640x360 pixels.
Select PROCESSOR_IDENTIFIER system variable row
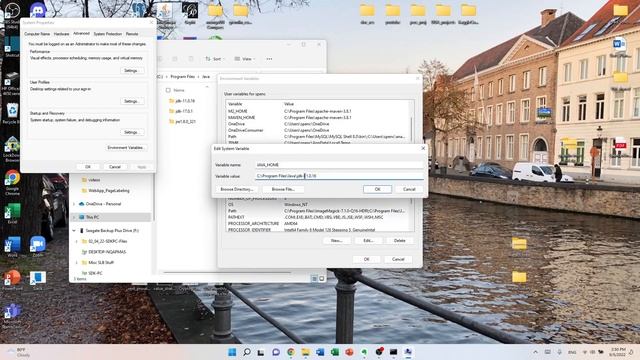tap(318, 230)
